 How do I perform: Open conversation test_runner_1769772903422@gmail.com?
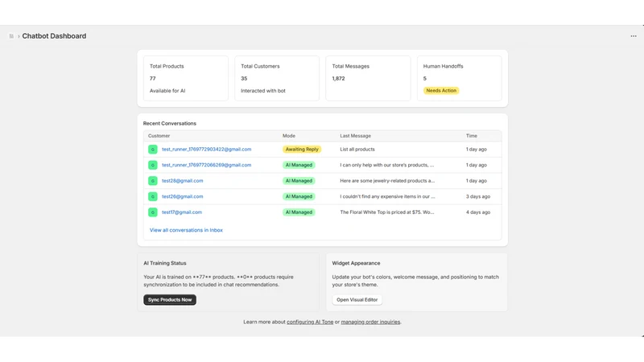206,150
